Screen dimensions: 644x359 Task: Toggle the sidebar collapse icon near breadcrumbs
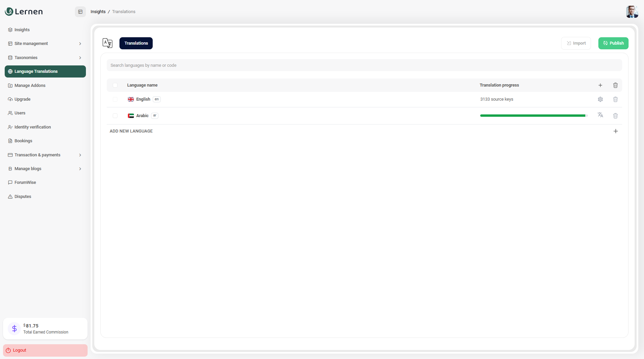click(x=80, y=11)
